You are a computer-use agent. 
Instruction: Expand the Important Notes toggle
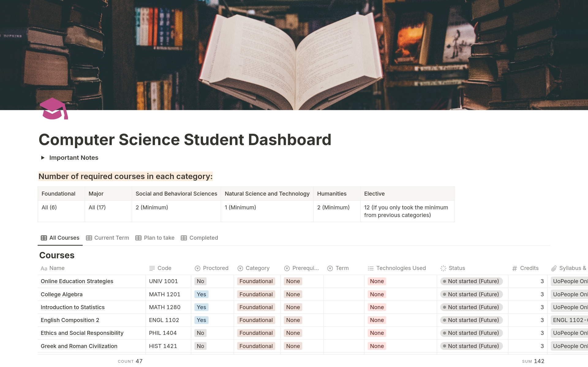43,158
